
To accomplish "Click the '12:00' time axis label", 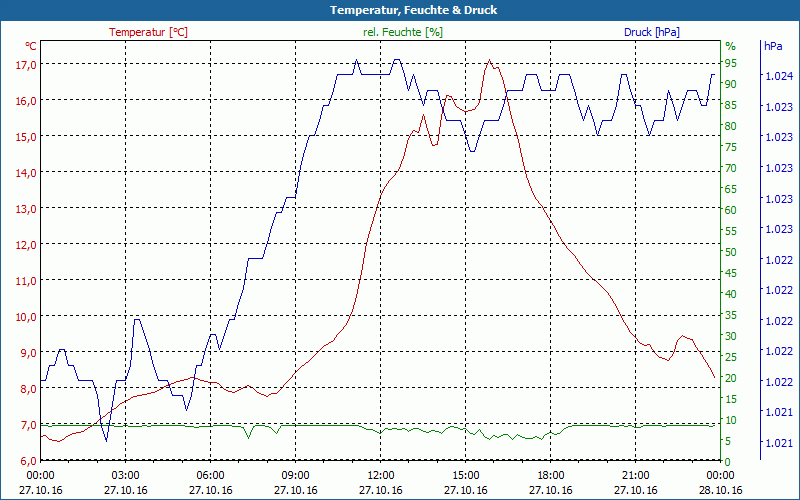I will (x=381, y=476).
